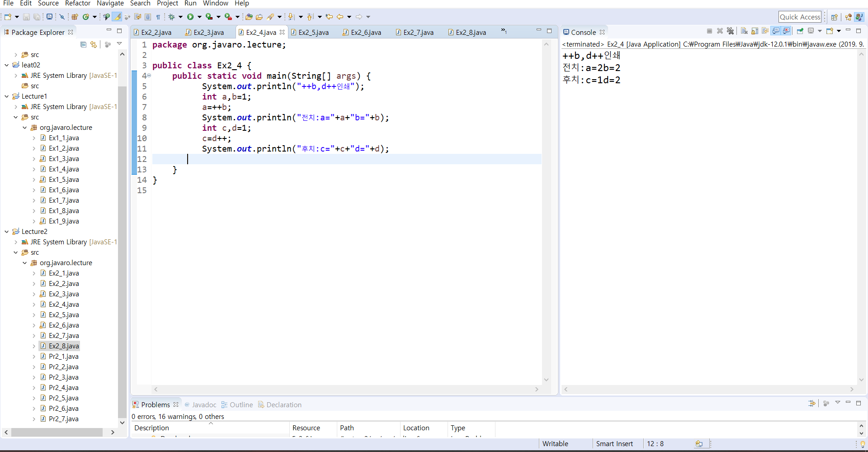Click the Package Explorer vertical scrollbar
The height and width of the screenshot is (452, 868).
(122, 251)
